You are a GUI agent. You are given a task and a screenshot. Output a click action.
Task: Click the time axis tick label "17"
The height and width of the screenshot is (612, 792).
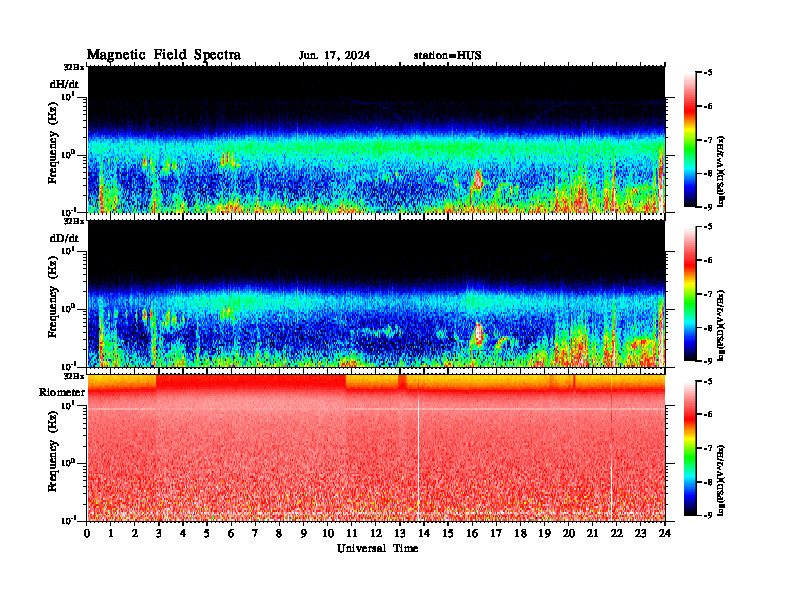[x=496, y=533]
